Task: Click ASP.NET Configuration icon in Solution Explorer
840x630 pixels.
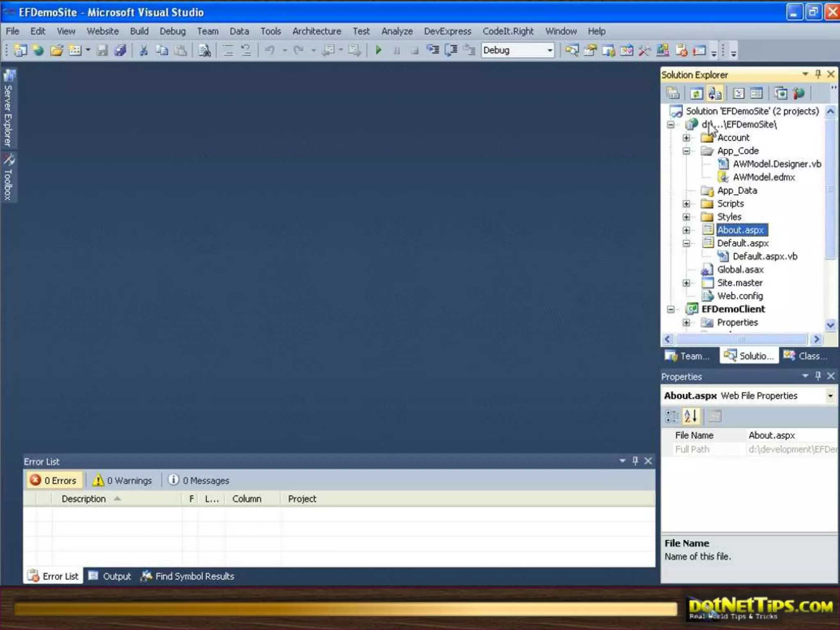Action: [x=799, y=94]
